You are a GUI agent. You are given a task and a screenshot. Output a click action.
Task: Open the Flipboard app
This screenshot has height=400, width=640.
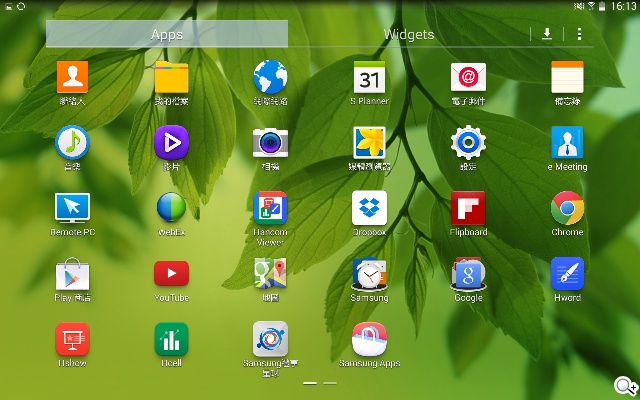point(468,208)
